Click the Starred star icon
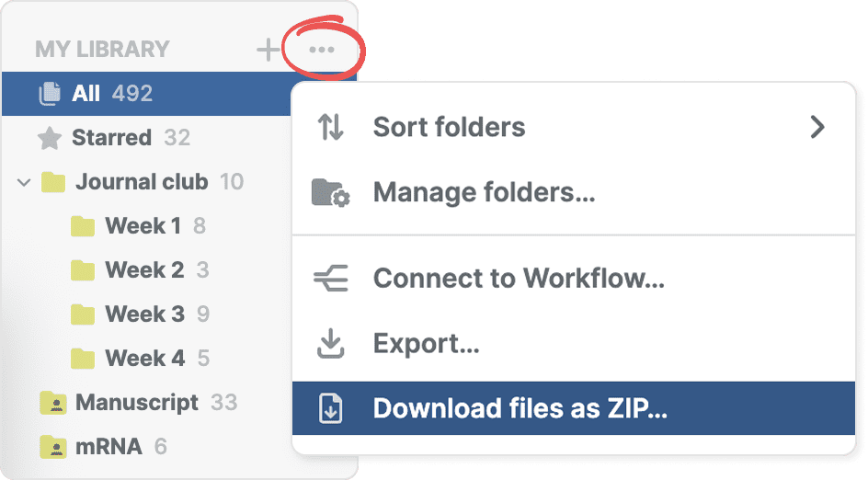The height and width of the screenshot is (480, 868). [x=49, y=138]
